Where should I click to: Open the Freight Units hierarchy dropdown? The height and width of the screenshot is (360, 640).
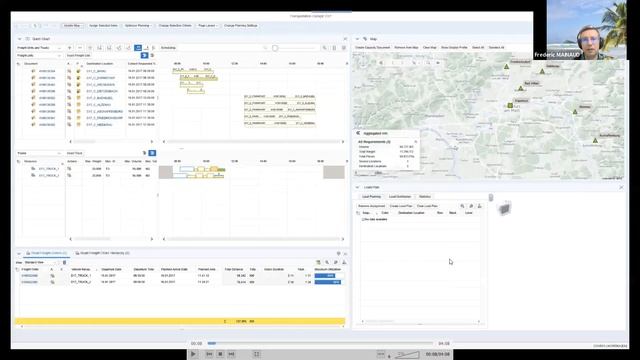tap(39, 56)
